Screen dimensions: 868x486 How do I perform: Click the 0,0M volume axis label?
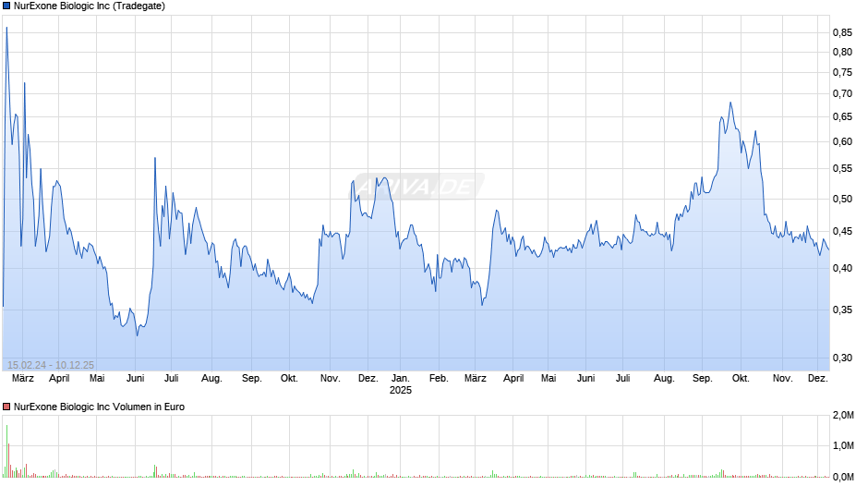tap(844, 477)
